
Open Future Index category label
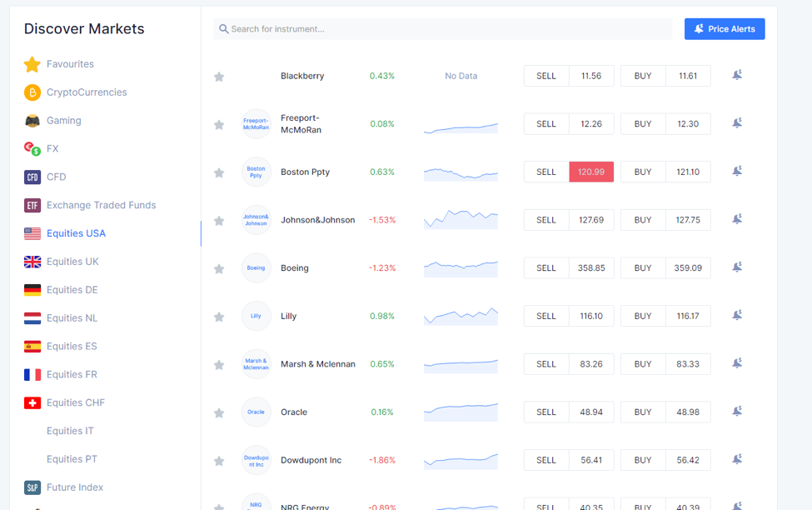(x=75, y=487)
